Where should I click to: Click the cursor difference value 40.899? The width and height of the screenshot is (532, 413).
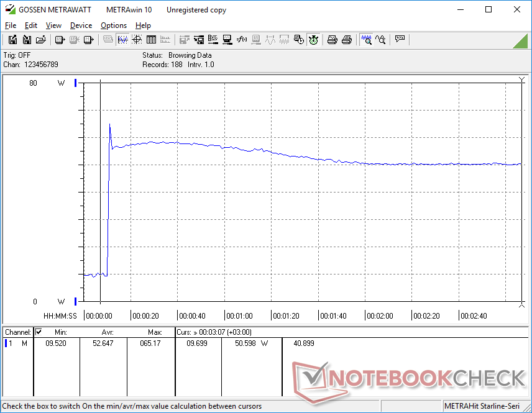[x=304, y=343]
